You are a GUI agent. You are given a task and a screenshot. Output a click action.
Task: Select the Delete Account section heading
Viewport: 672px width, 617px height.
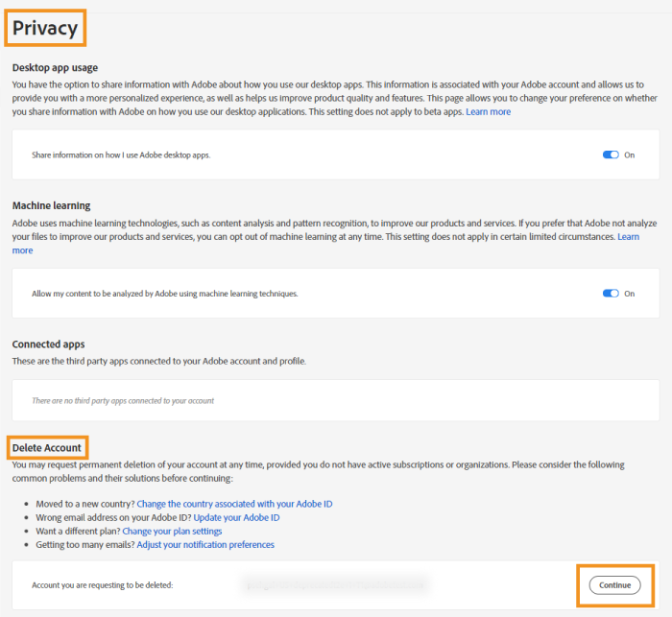click(x=46, y=448)
